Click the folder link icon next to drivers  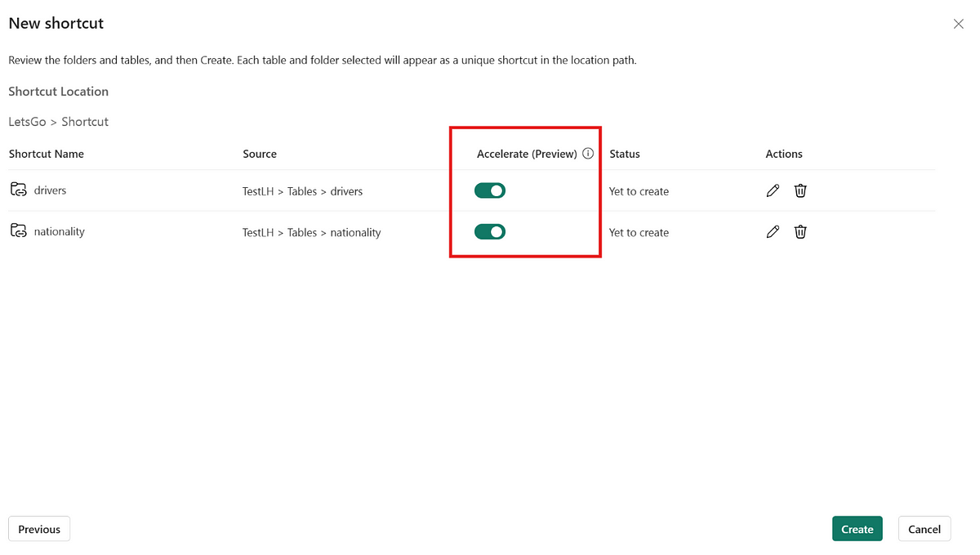tap(18, 190)
